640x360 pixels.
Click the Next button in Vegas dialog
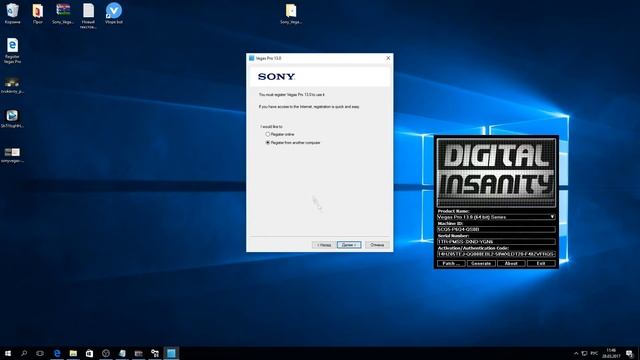[349, 245]
